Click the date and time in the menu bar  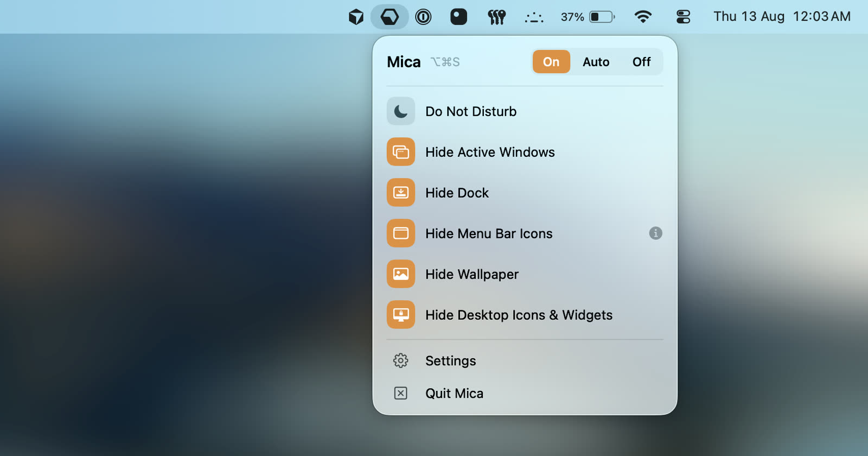(782, 17)
